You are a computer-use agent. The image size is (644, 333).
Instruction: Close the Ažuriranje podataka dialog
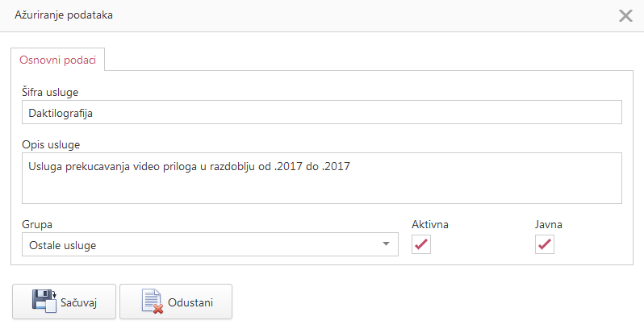[x=625, y=15]
